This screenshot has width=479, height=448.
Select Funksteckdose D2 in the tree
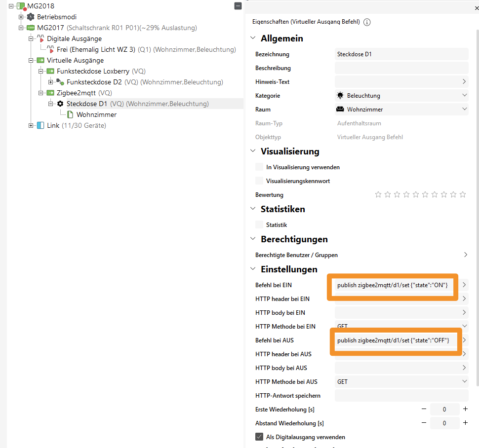(x=94, y=82)
